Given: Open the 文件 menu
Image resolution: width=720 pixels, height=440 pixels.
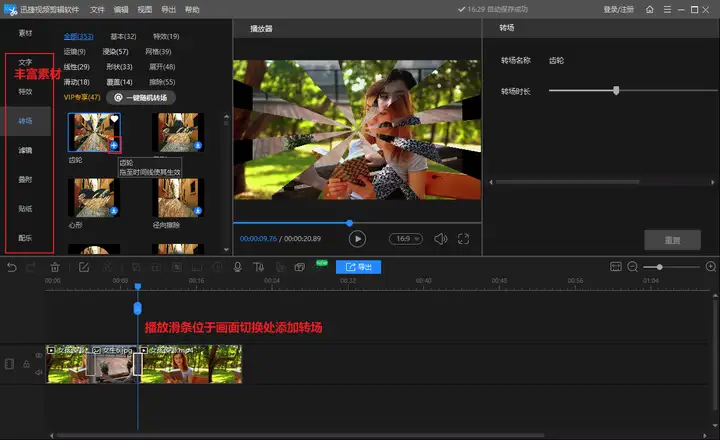Looking at the screenshot, I should (x=97, y=10).
